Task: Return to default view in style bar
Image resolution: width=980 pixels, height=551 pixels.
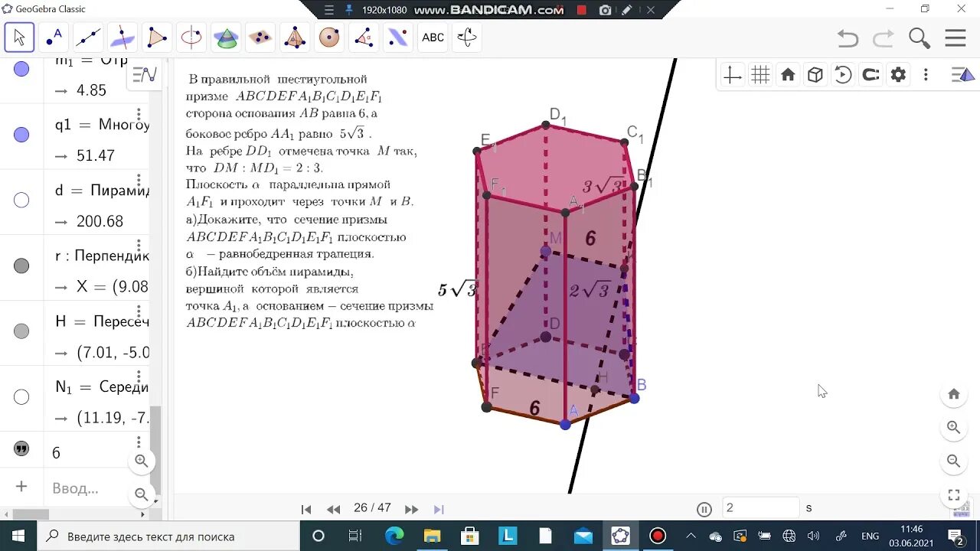Action: [x=788, y=75]
